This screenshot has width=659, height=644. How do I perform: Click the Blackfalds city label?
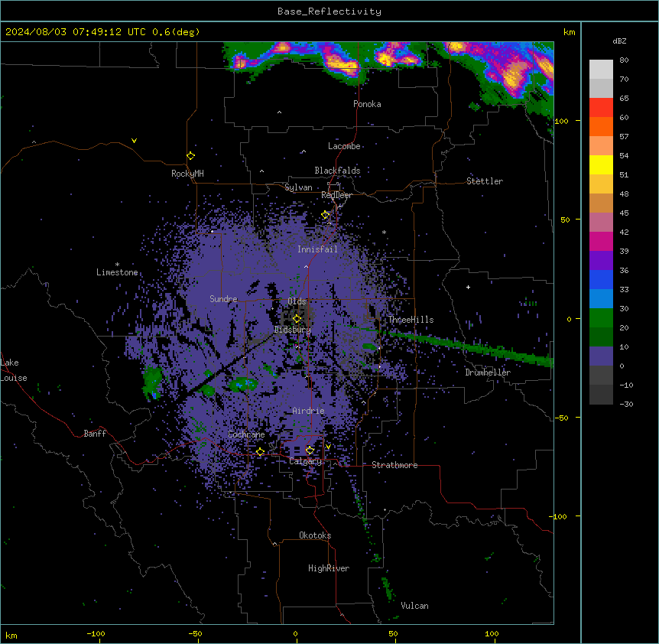pos(337,171)
